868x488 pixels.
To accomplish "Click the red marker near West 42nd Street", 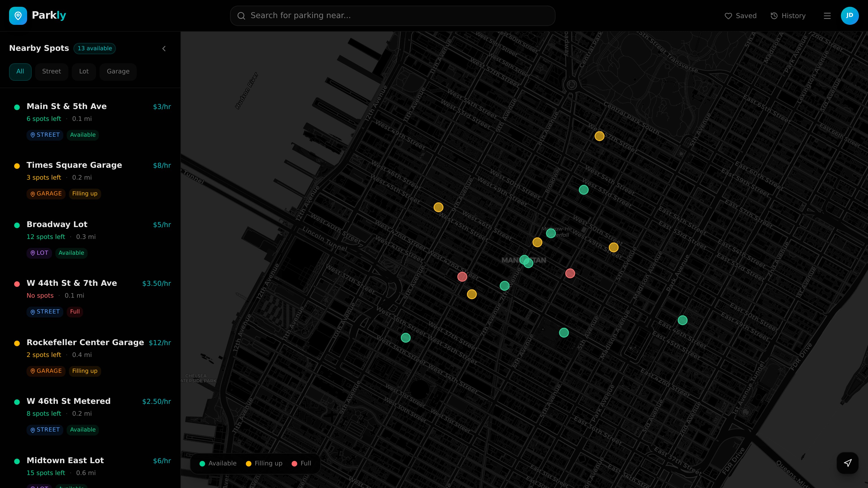I will [462, 277].
